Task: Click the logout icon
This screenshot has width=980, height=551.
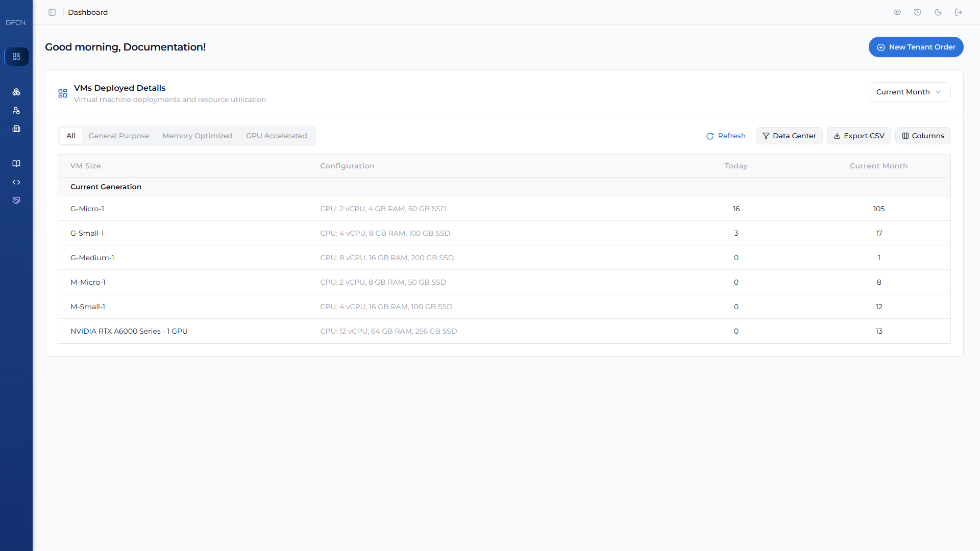Action: tap(959, 12)
